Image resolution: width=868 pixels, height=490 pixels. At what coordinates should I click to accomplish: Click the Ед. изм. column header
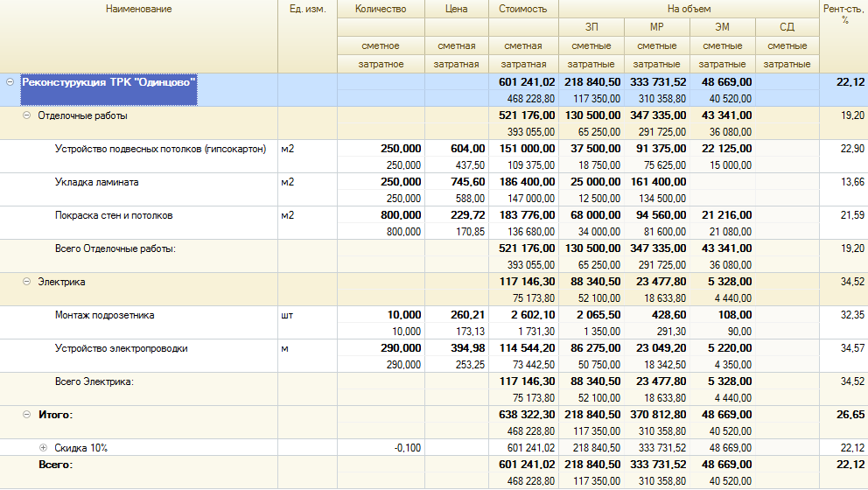(x=307, y=9)
